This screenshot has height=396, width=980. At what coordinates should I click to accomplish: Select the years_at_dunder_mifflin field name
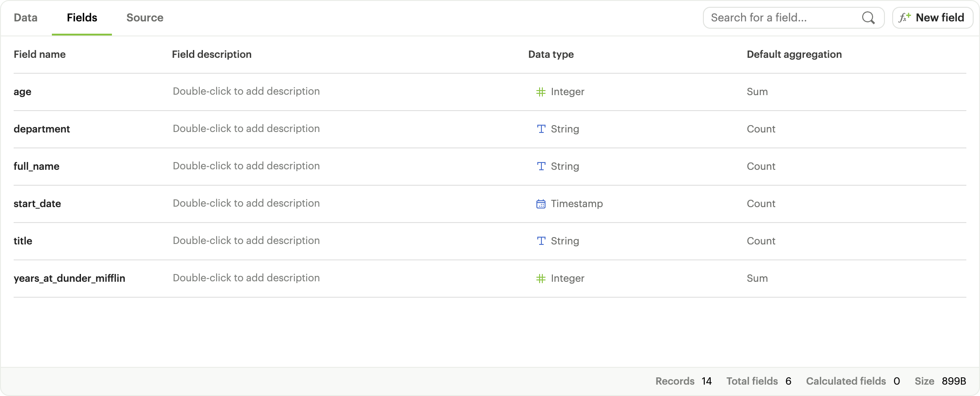coord(69,279)
